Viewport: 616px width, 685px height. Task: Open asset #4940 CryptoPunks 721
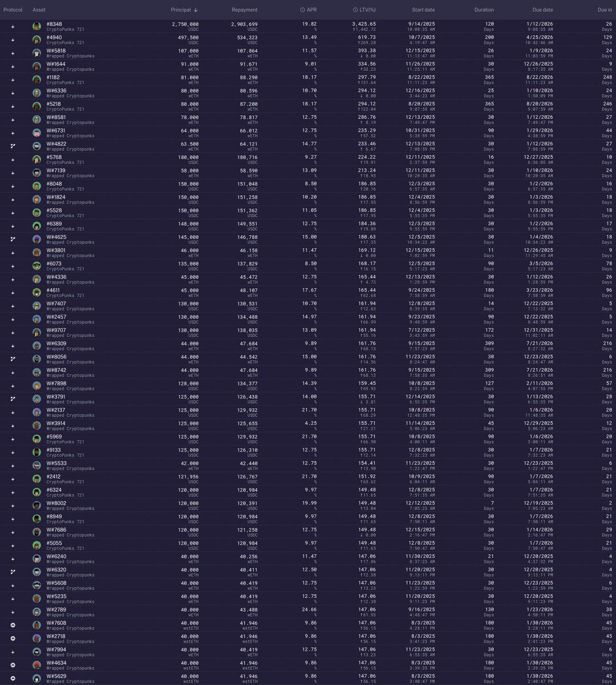pyautogui.click(x=65, y=40)
